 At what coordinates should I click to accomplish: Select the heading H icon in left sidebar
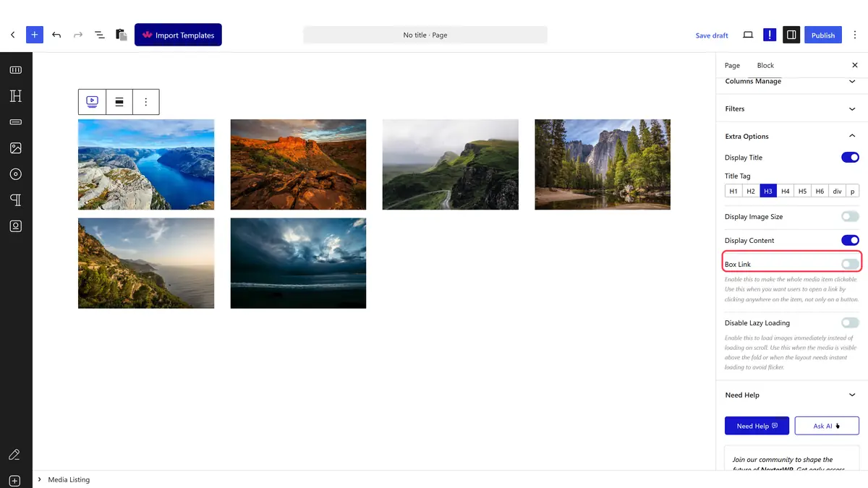pyautogui.click(x=16, y=96)
